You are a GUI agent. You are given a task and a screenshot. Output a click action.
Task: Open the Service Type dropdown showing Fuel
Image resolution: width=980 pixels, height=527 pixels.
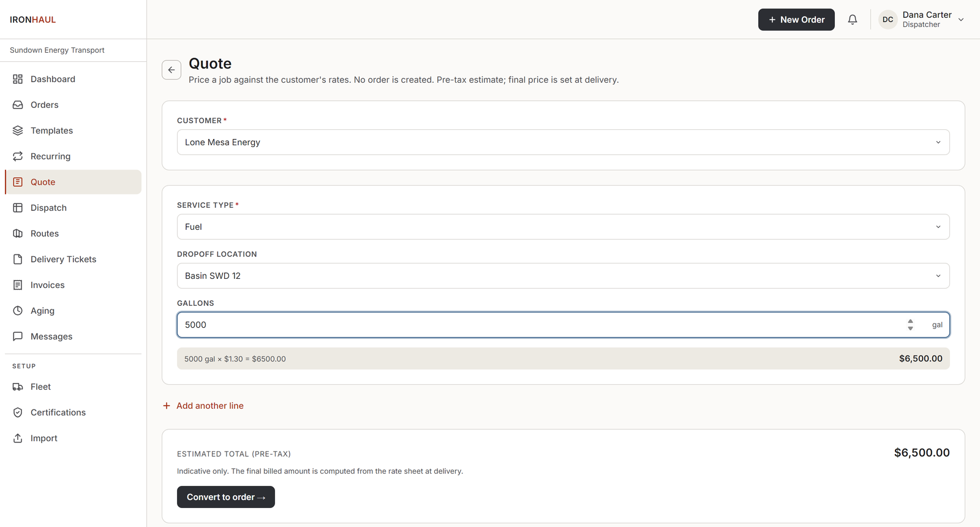pyautogui.click(x=563, y=227)
